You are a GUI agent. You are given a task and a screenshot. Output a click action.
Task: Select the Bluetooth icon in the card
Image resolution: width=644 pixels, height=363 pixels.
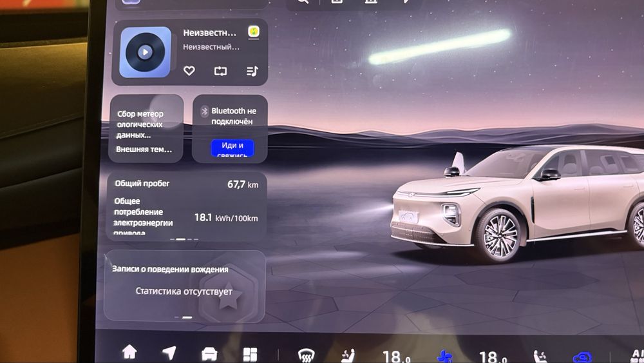click(x=205, y=111)
